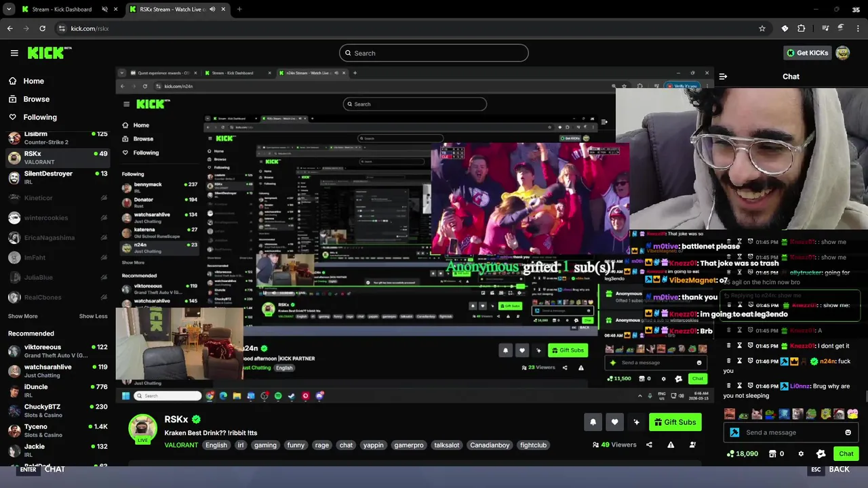
Task: Open offline channel EricaNagashima
Action: 58,237
